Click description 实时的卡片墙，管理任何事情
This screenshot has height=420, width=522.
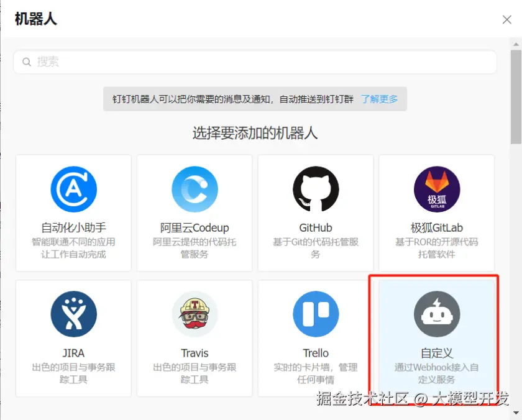(x=316, y=373)
